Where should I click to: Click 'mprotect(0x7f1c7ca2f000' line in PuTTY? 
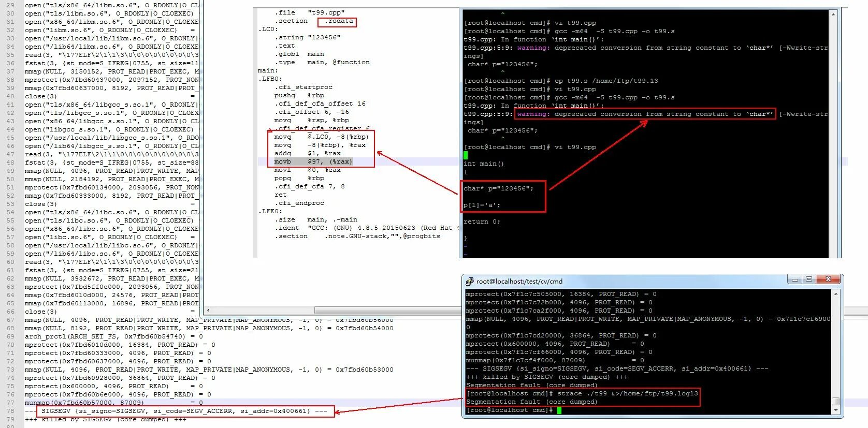click(559, 311)
